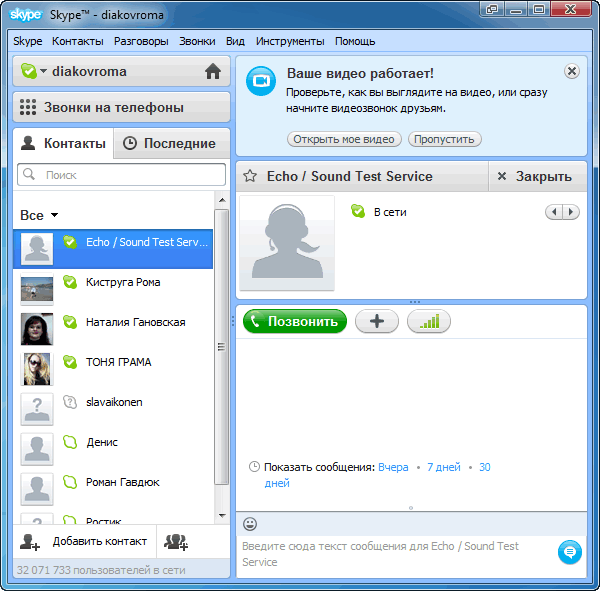Switch to the Последние tab
This screenshot has width=600, height=591.
point(172,143)
